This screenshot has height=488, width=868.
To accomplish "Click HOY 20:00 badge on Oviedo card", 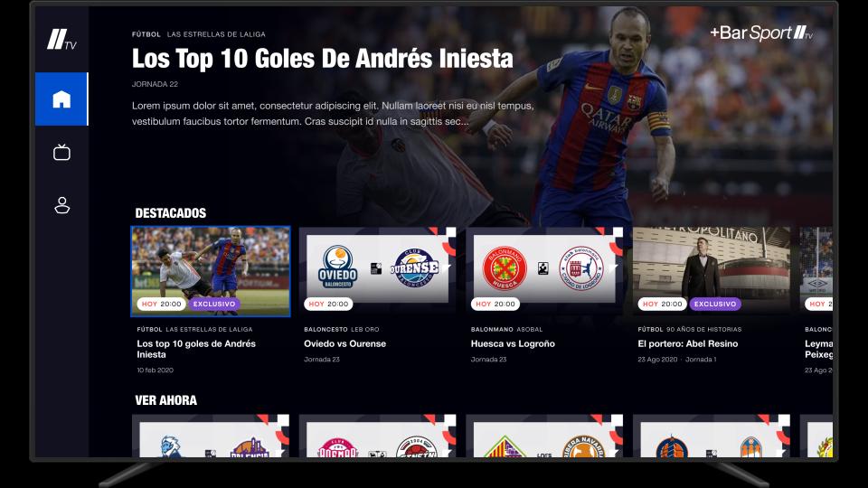I will click(x=328, y=304).
